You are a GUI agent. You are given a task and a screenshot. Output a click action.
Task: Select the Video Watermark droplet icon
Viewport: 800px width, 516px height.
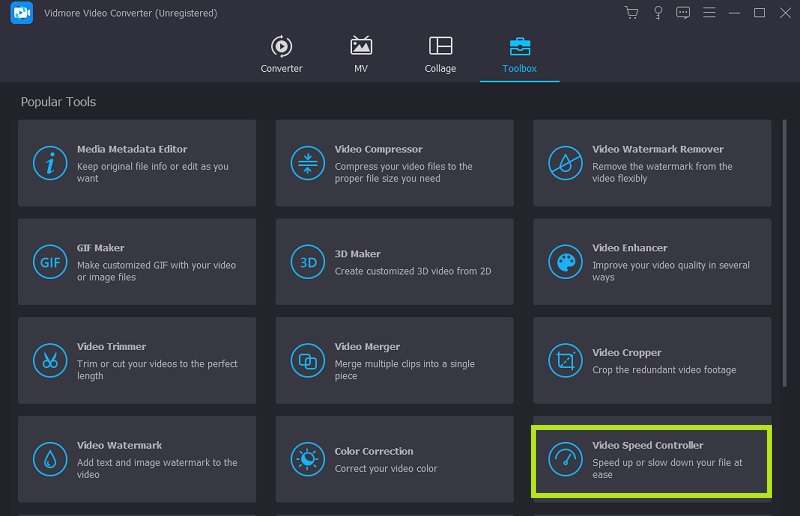tap(48, 459)
